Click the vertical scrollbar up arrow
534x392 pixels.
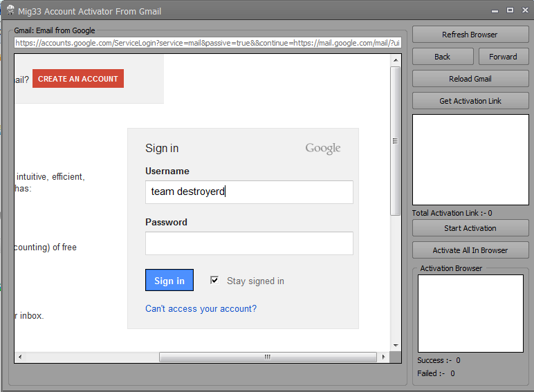396,60
